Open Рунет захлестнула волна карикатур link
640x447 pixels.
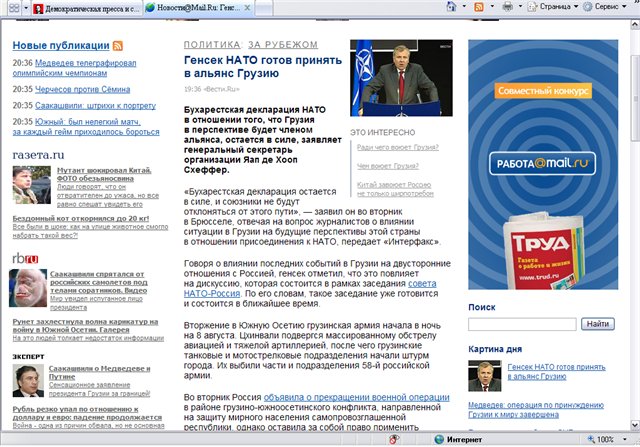click(85, 325)
